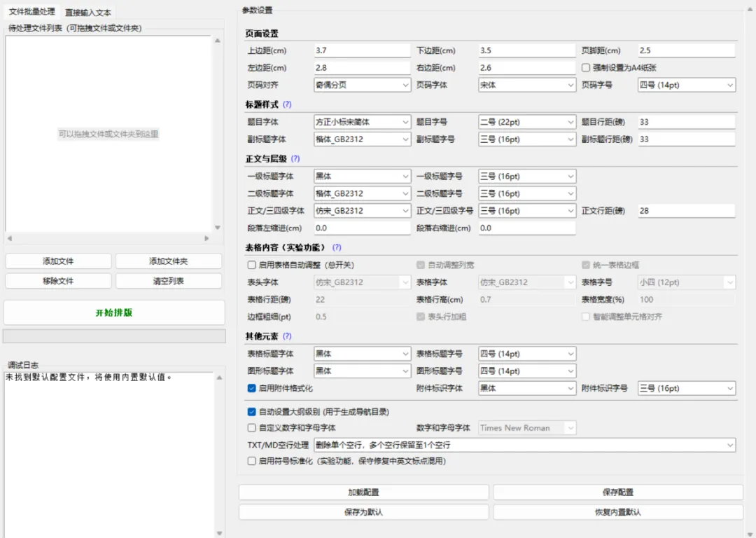Click the help (?) icon beside 其他元素
The image size is (756, 538).
287,336
